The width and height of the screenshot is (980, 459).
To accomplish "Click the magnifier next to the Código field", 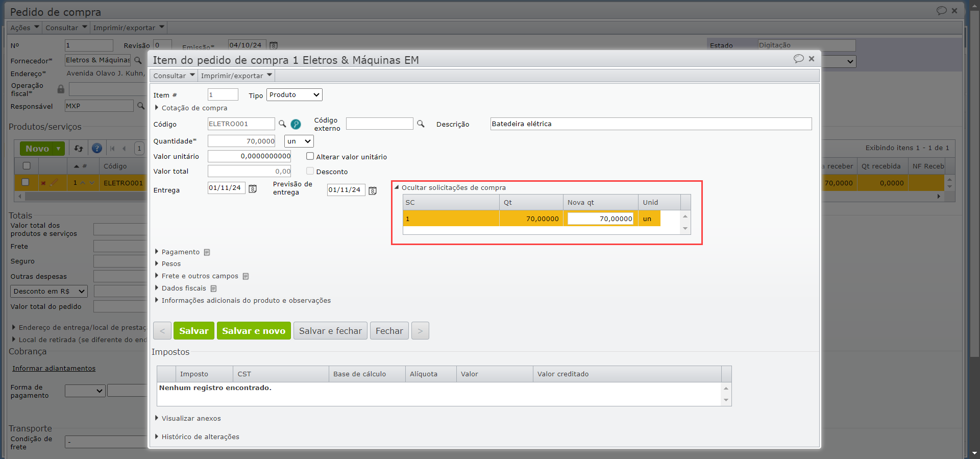I will click(282, 124).
